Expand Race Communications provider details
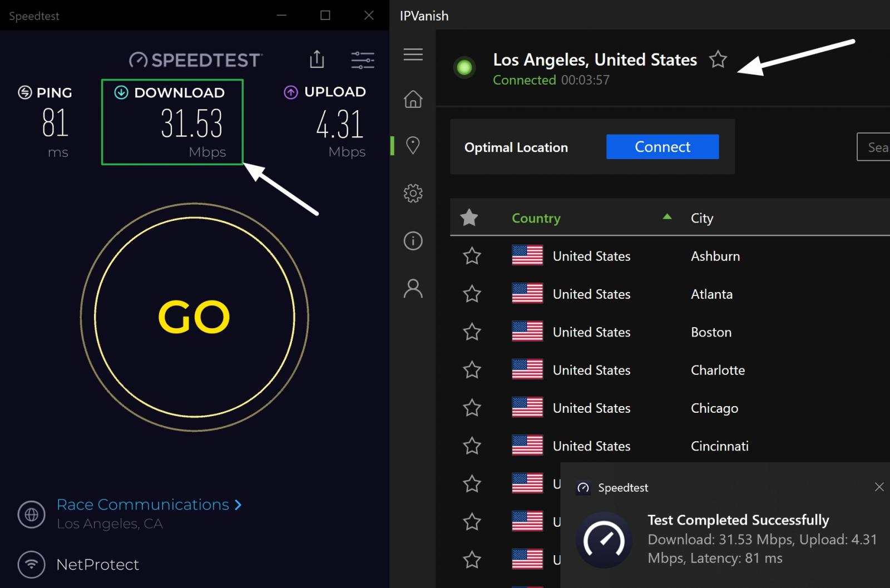This screenshot has width=890, height=588. (237, 505)
